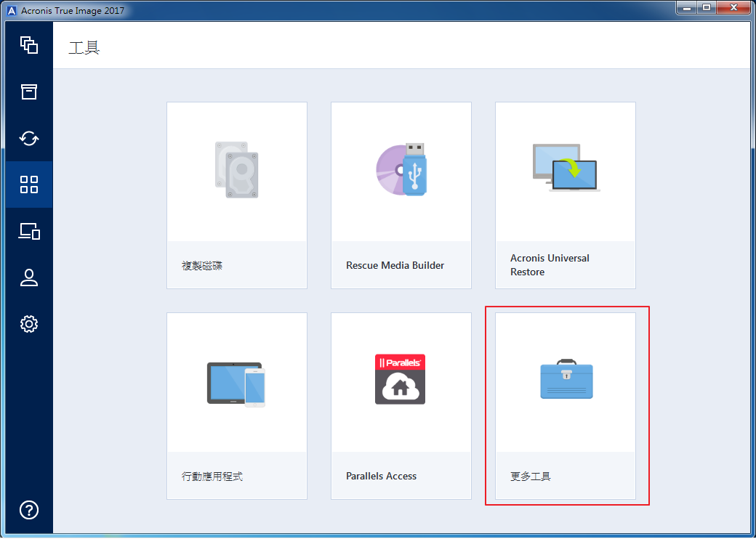The width and height of the screenshot is (756, 539).
Task: Click the Acronis app icon in title bar
Action: pos(12,9)
